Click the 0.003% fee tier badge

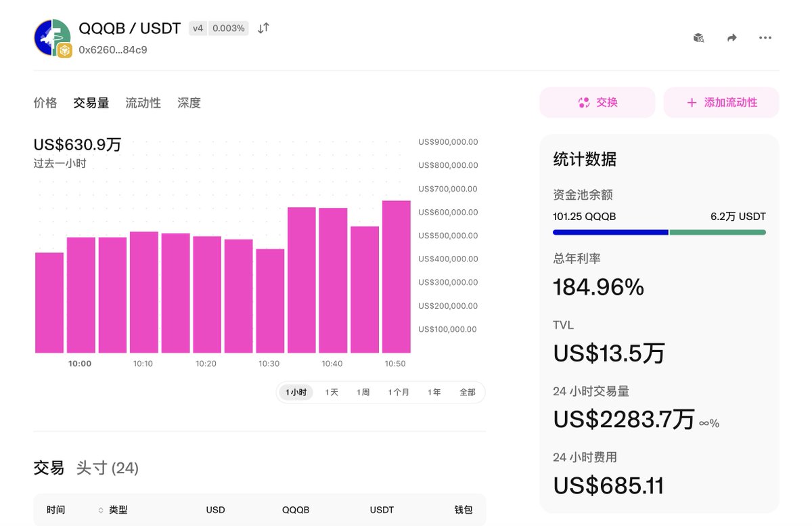point(230,28)
